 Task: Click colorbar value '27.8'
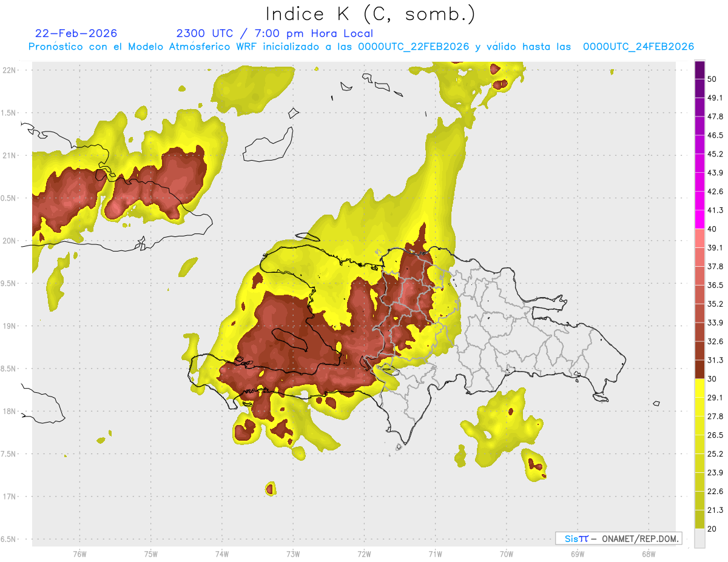[715, 416]
